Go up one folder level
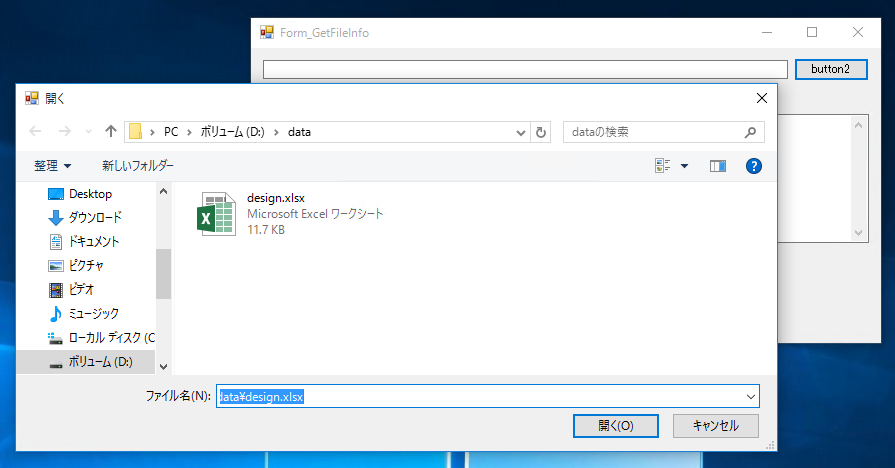895x468 pixels. point(111,132)
